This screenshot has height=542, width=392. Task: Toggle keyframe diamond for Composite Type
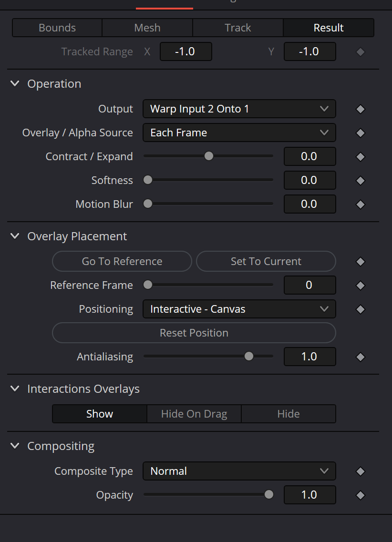coord(360,471)
